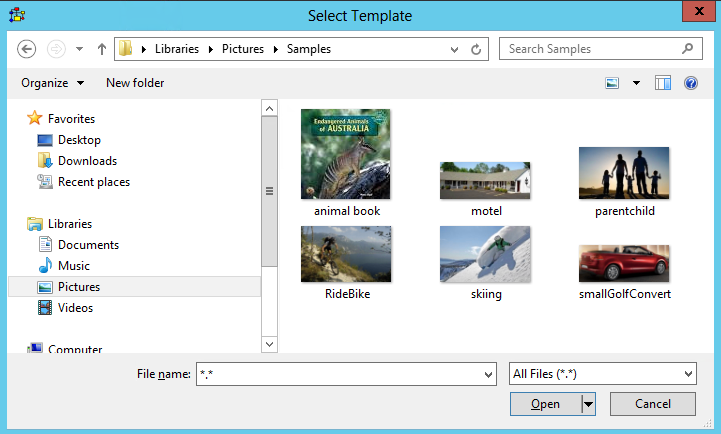Click the Samples breadcrumb in address bar
Image resolution: width=721 pixels, height=434 pixels.
tap(308, 49)
